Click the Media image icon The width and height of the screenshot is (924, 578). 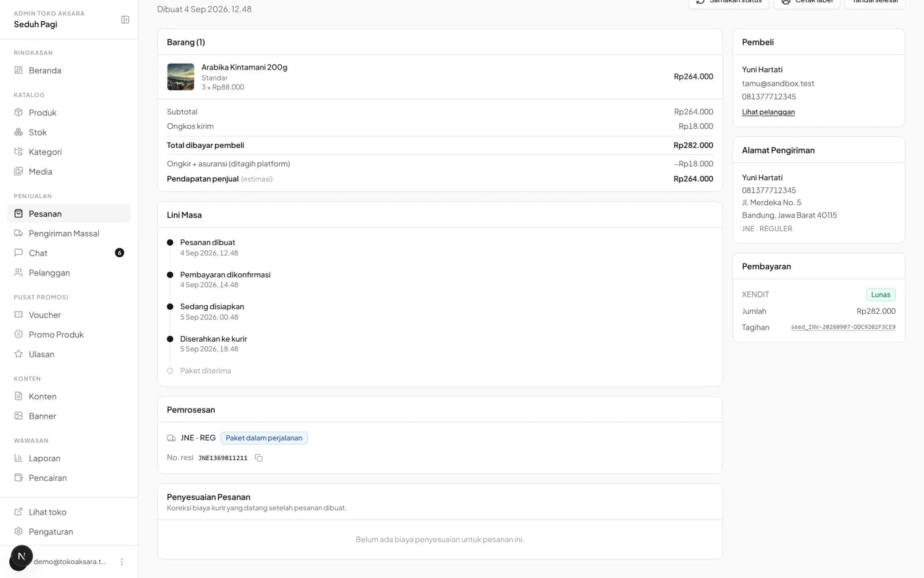[18, 172]
